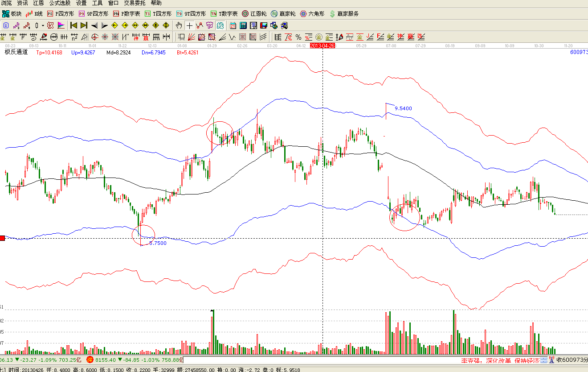Screen dimensions: 588x372
Task: Open the 交易委托 menu
Action: [x=135, y=3]
